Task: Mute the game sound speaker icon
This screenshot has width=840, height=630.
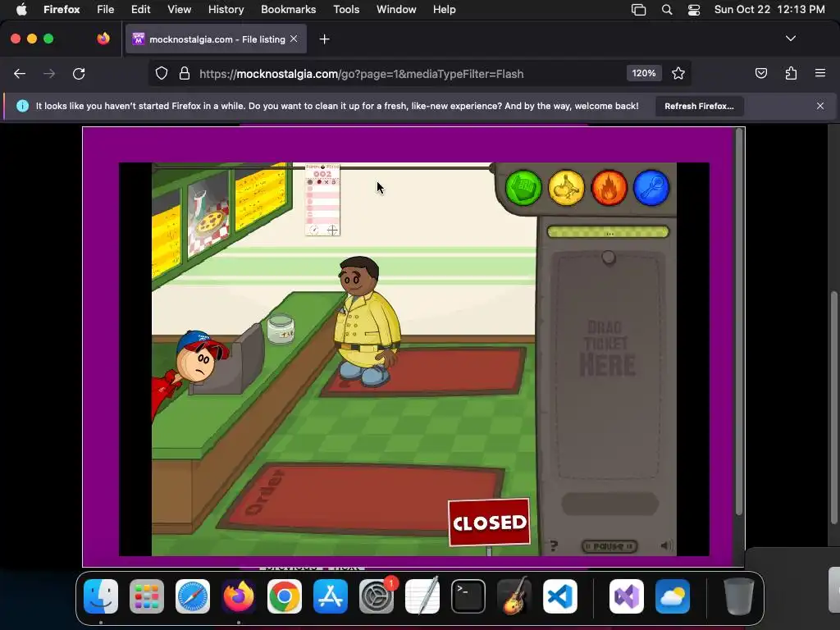Action: 666,546
